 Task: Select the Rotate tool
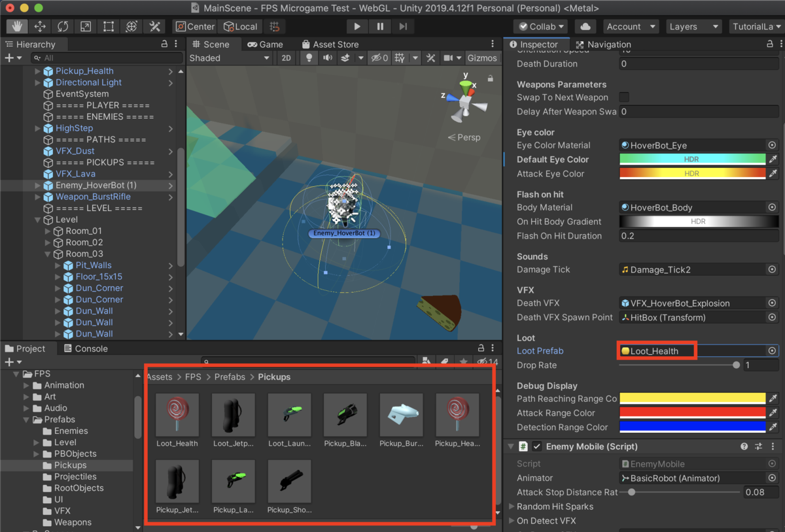pos(63,27)
